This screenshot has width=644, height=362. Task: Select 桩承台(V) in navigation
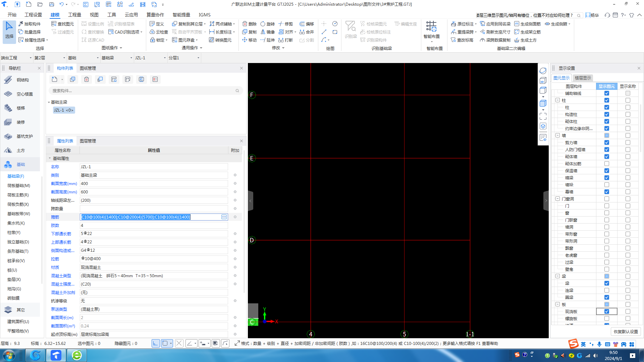[16, 260]
